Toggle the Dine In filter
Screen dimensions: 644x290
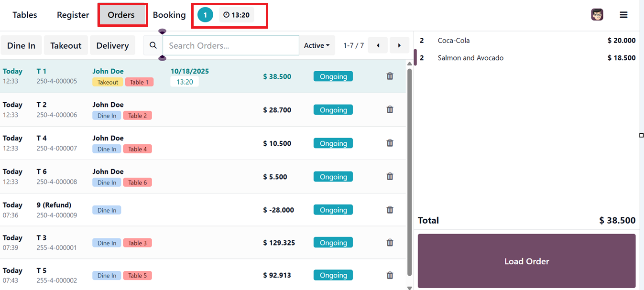tap(22, 45)
